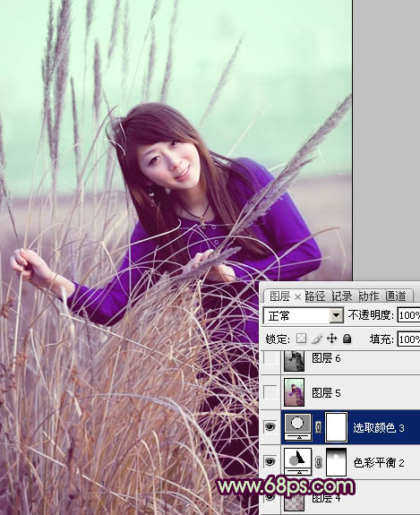This screenshot has width=420, height=515.
Task: Click the 不透明度 opacity value field
Action: (408, 315)
